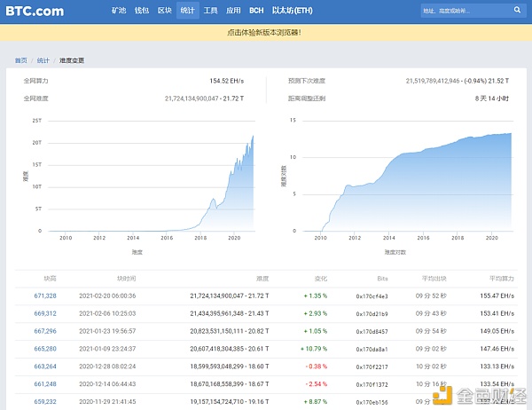Open the 矿池 menu item
532x410 pixels.
coord(119,12)
